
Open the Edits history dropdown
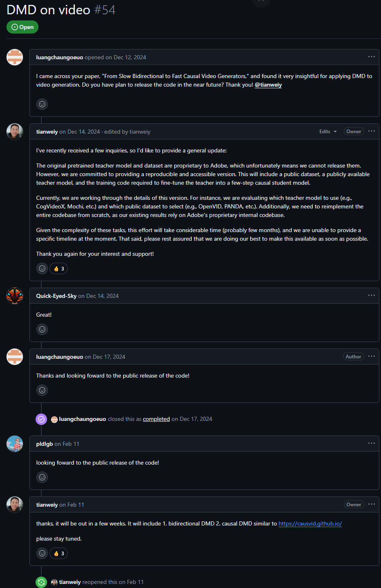328,132
